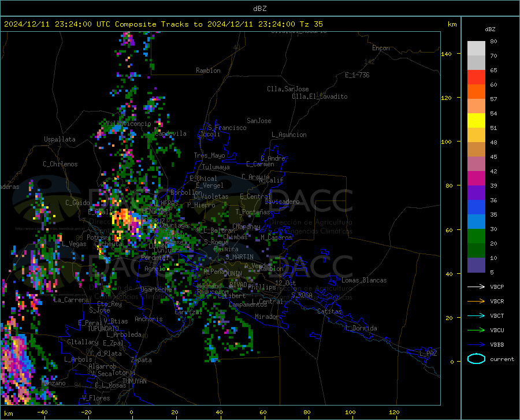Click the 'C_Guido' map label
This screenshot has width=520, height=420.
click(x=77, y=203)
